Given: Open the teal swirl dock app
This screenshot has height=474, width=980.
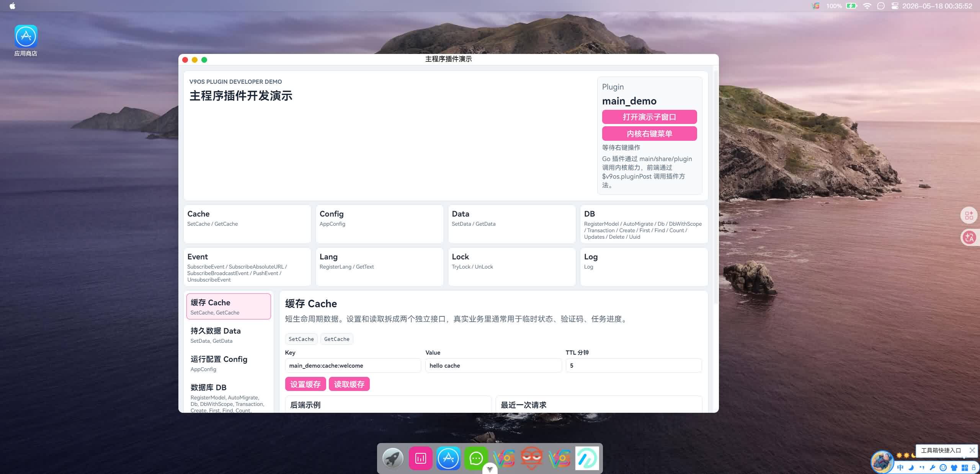Looking at the screenshot, I should 587,458.
